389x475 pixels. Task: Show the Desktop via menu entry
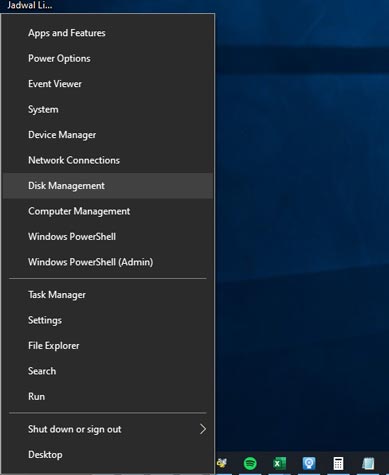click(x=108, y=455)
